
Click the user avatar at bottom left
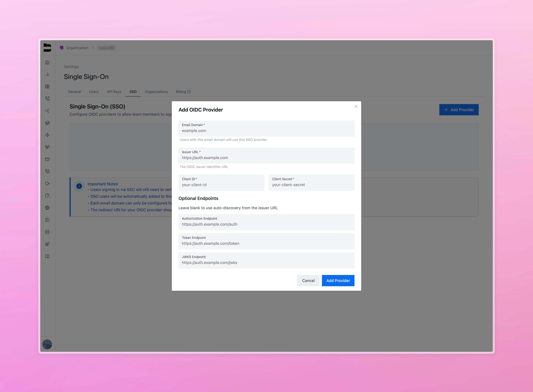tap(47, 344)
